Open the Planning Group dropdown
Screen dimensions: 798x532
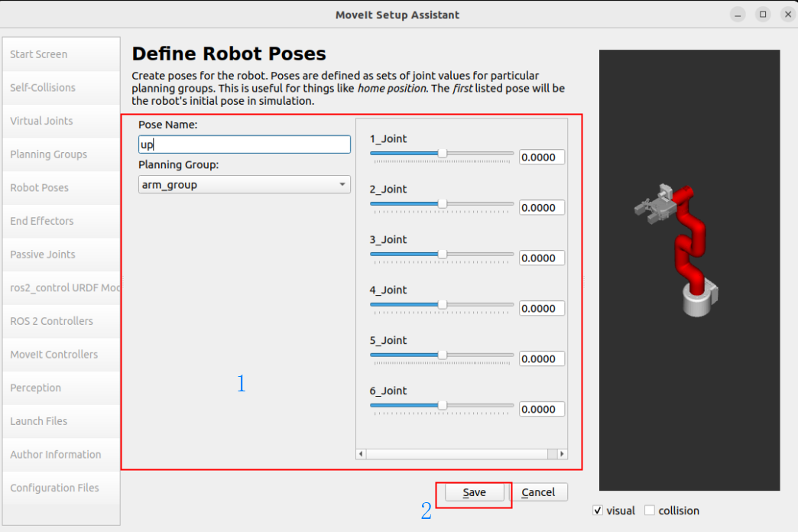coord(245,184)
